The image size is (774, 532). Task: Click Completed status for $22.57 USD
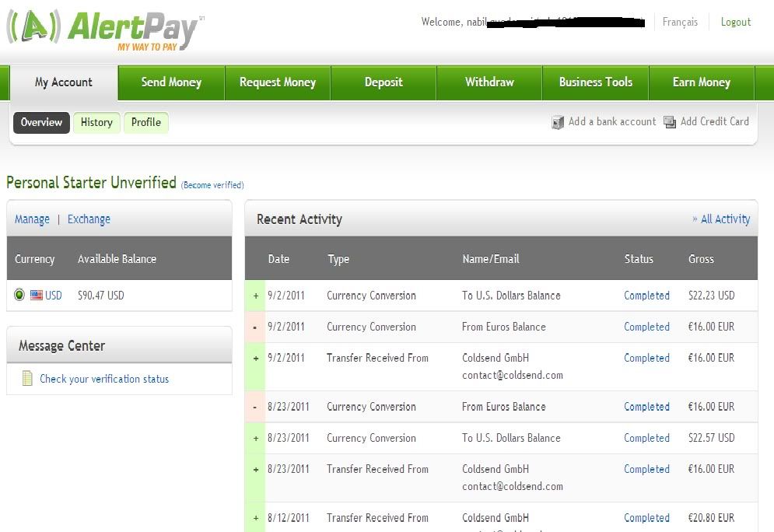coord(646,438)
